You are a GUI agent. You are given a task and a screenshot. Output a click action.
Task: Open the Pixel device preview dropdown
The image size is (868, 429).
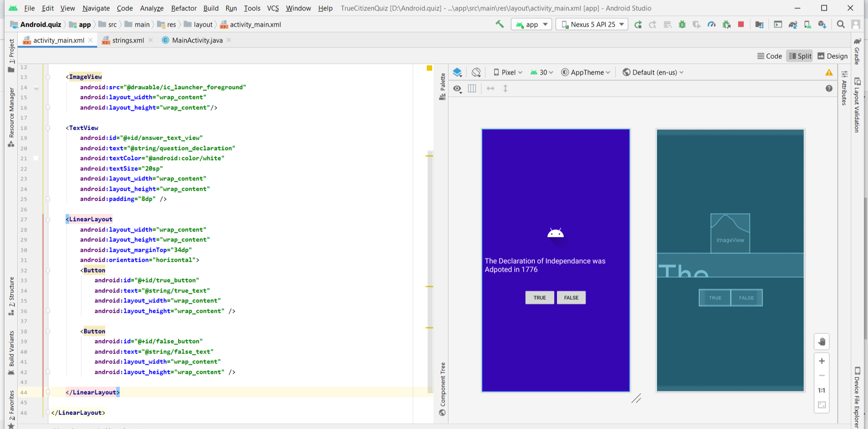[508, 72]
